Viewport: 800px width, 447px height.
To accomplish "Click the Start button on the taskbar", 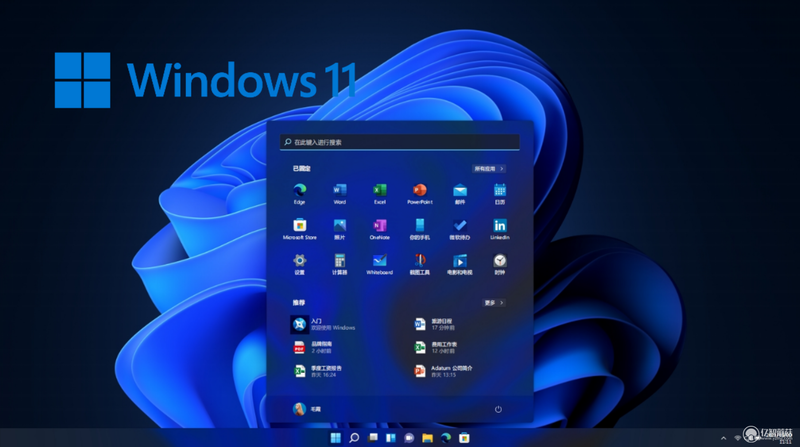I will tap(336, 438).
